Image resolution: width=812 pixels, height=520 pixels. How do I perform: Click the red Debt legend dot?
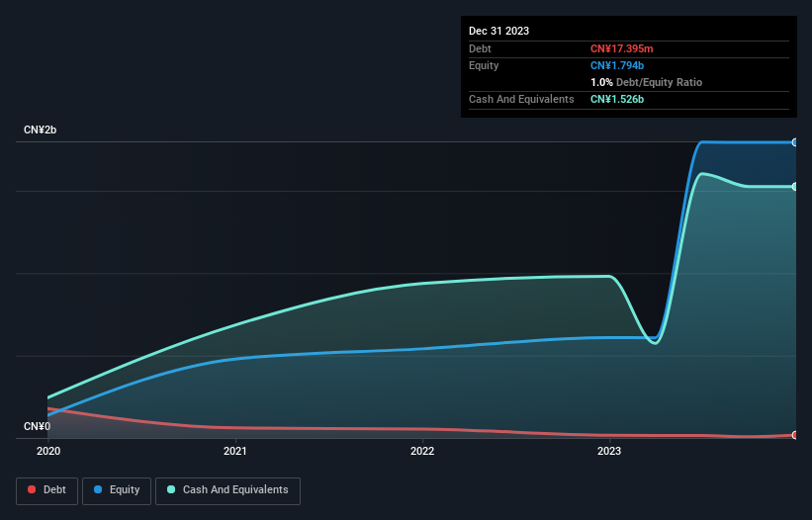point(32,489)
